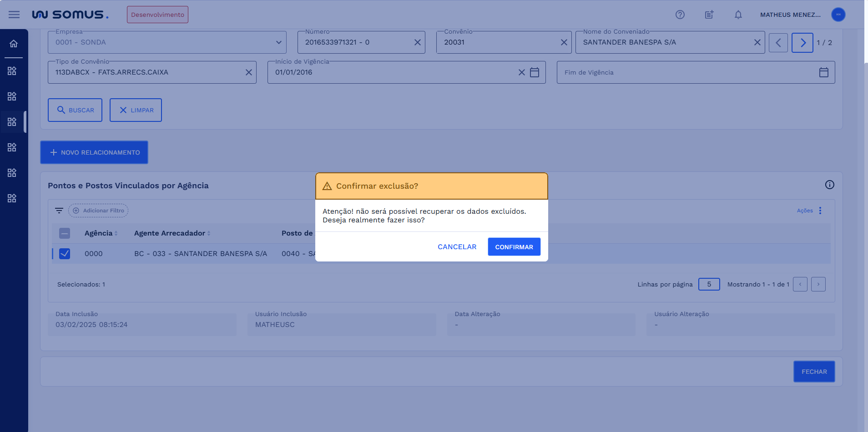Open the user avatar menu
This screenshot has width=868, height=432.
pyautogui.click(x=838, y=15)
